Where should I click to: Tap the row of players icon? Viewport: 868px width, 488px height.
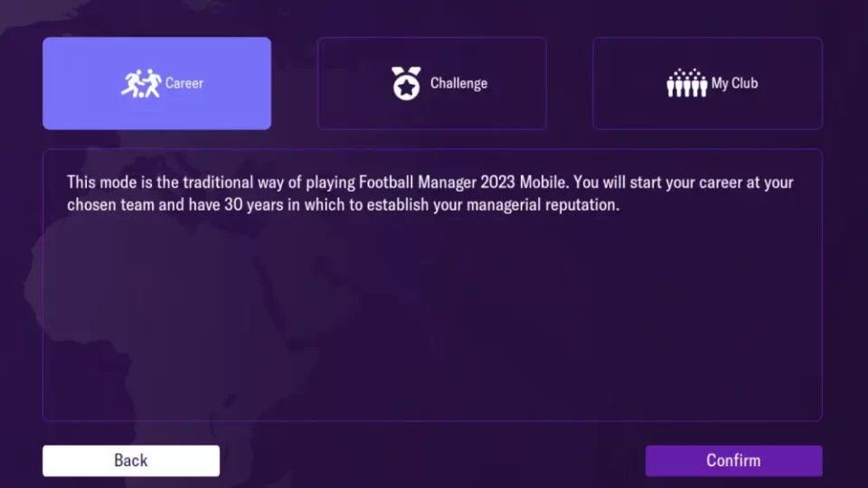686,83
